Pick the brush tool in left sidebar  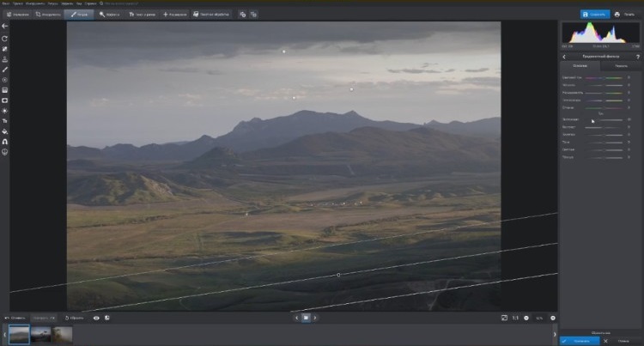(5, 70)
